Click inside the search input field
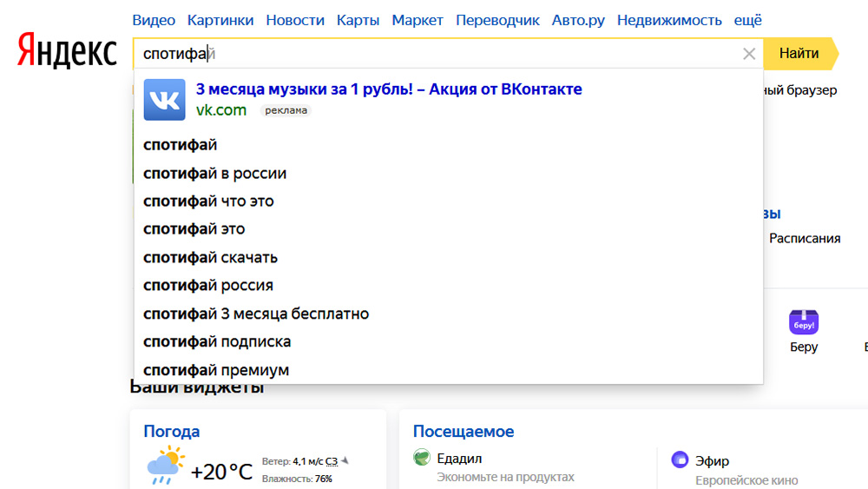The width and height of the screenshot is (868, 489). 434,54
